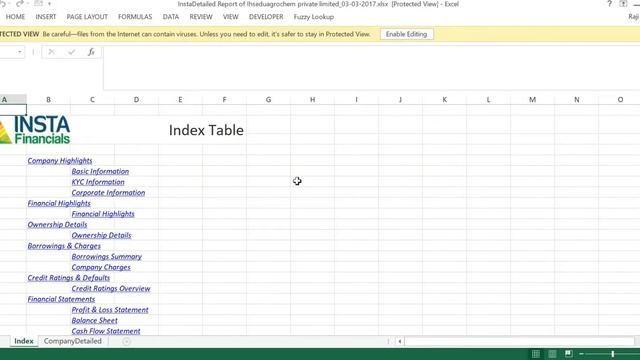Open the Balance Sheet link
The width and height of the screenshot is (640, 360).
coord(94,320)
